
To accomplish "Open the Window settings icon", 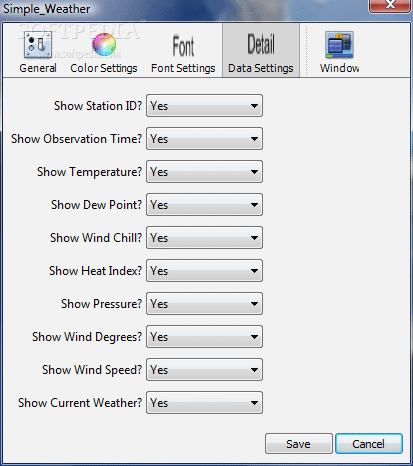I will pos(339,45).
